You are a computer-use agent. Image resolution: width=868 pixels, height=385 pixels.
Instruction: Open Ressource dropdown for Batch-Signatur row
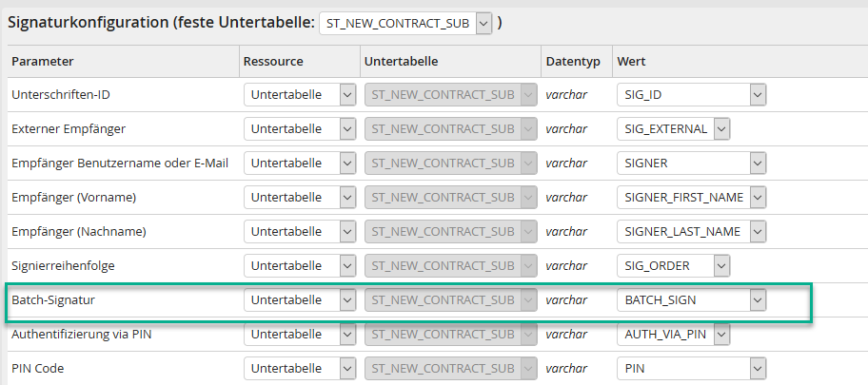point(300,300)
